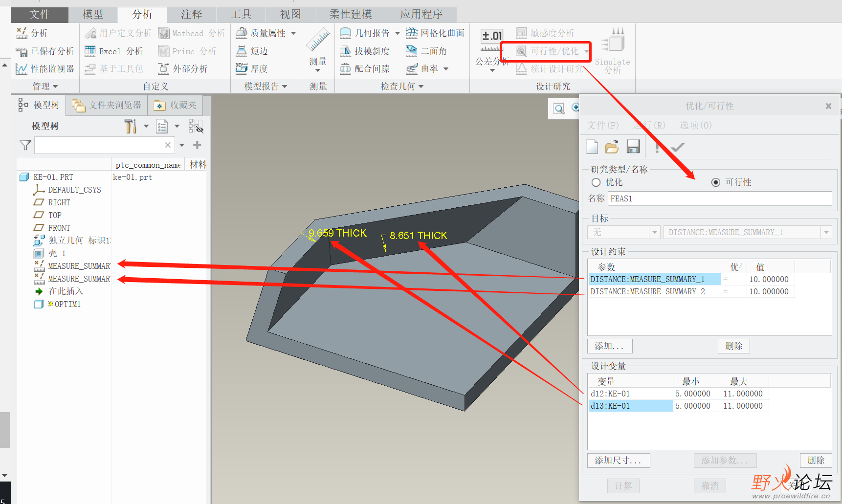Click 计算 compute button
The height and width of the screenshot is (504, 842).
coord(623,486)
